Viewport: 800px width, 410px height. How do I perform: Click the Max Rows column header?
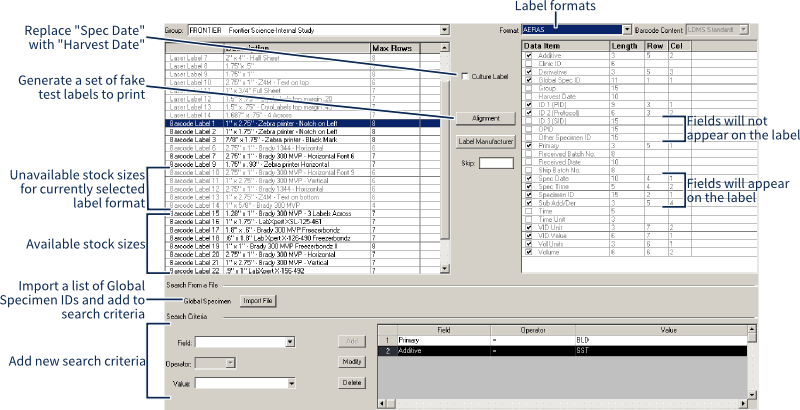point(395,48)
